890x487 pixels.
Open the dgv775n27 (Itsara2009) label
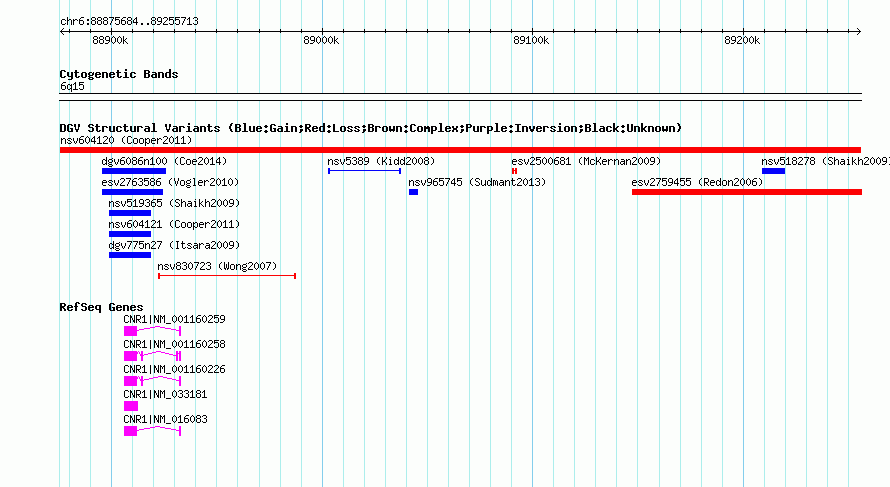click(174, 245)
